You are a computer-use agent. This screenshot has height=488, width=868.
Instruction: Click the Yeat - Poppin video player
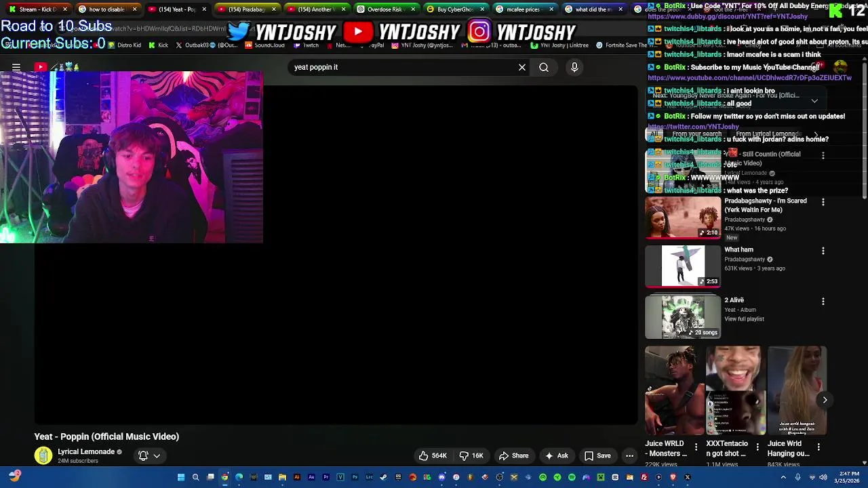point(336,254)
